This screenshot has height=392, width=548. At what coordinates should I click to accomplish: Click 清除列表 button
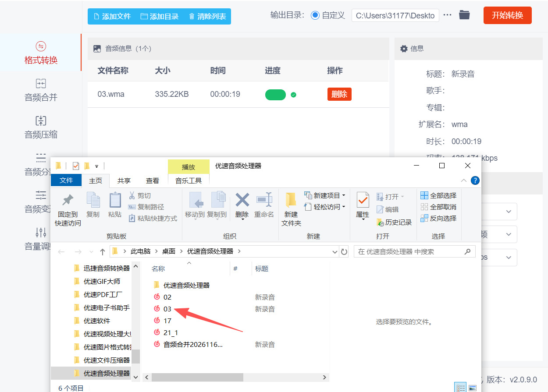[207, 16]
